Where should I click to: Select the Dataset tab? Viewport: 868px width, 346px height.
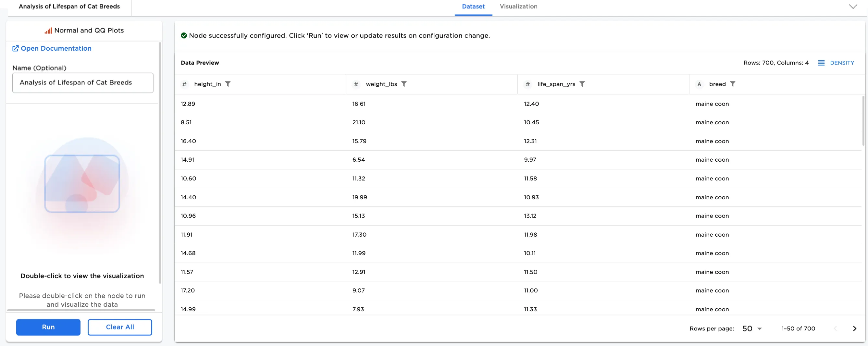[x=473, y=6]
